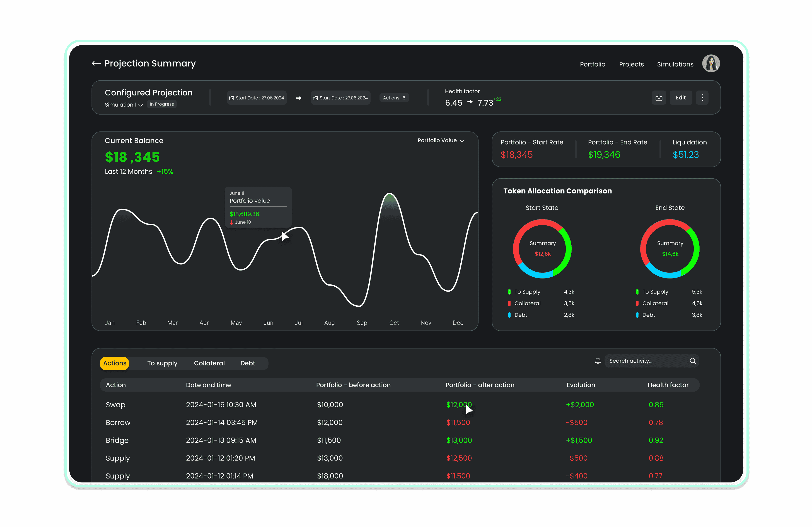Click the Edit button

681,97
